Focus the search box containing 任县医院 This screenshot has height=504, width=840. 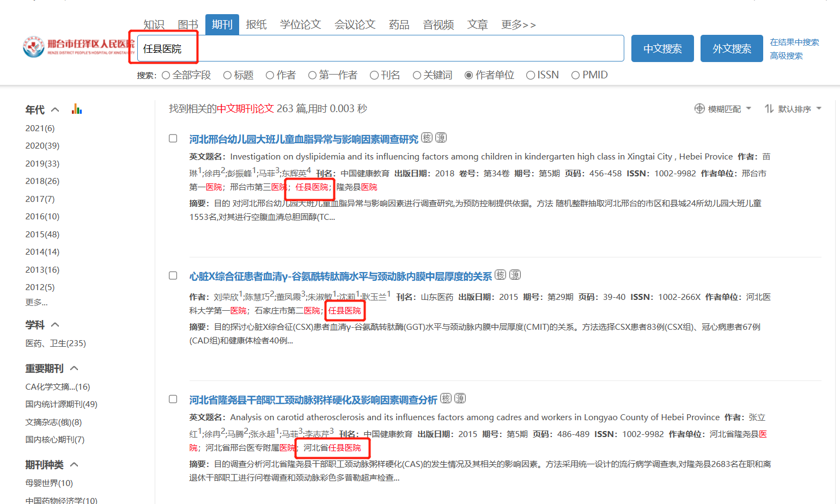(381, 48)
